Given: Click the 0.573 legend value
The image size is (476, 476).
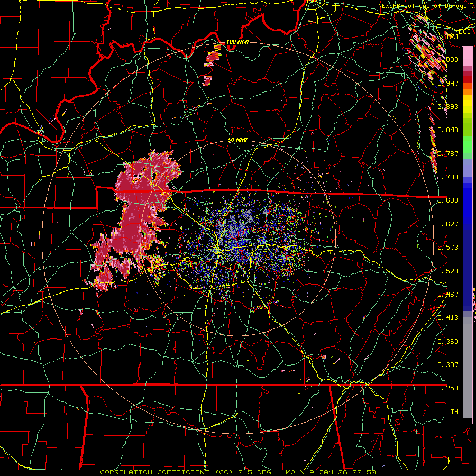Looking at the screenshot, I should click(448, 248).
